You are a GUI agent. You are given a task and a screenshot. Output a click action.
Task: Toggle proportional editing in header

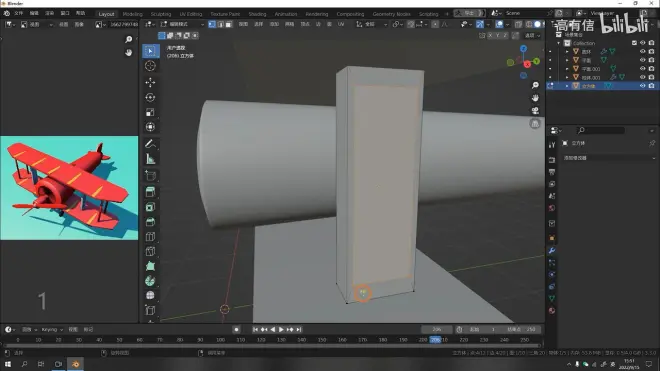435,24
